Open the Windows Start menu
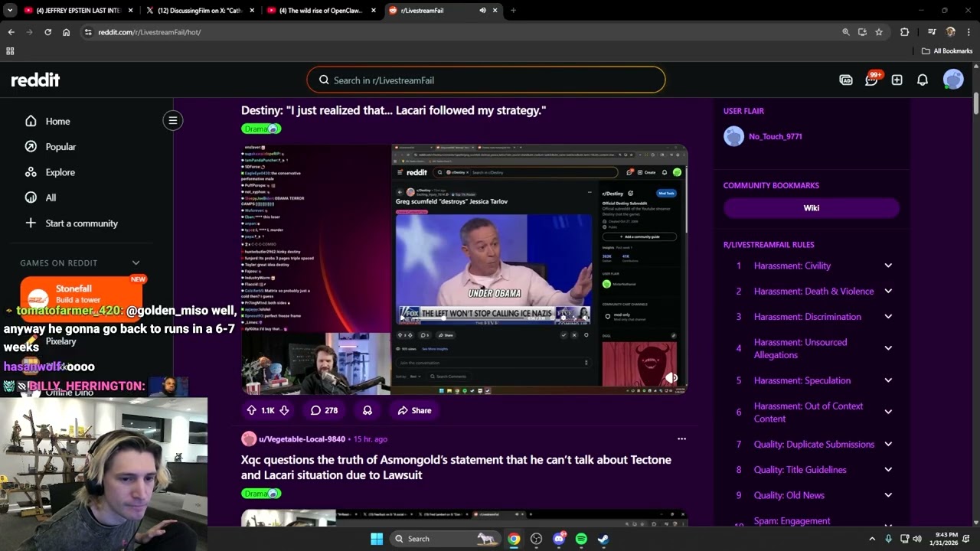This screenshot has height=551, width=980. point(377,539)
